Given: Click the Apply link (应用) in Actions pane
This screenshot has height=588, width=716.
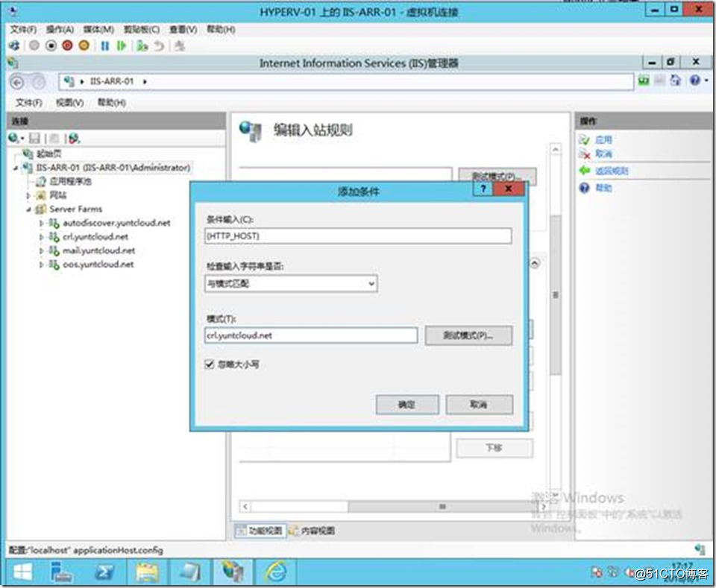Looking at the screenshot, I should coord(603,139).
